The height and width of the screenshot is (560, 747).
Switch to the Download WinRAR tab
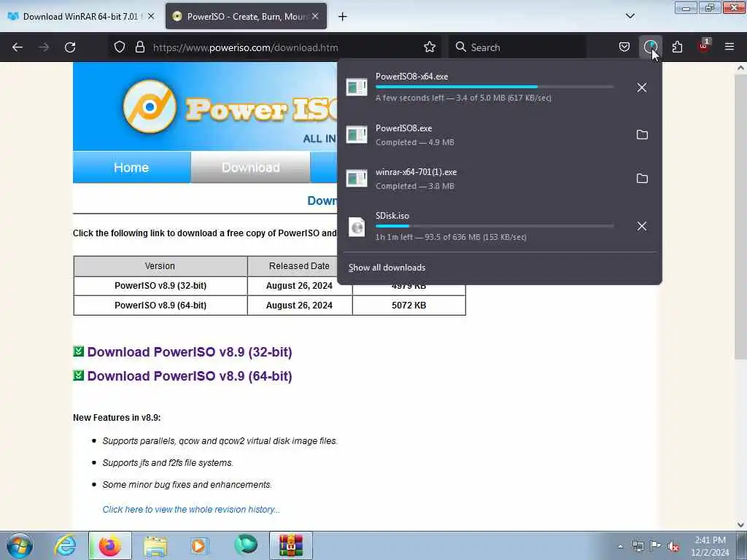(x=82, y=17)
